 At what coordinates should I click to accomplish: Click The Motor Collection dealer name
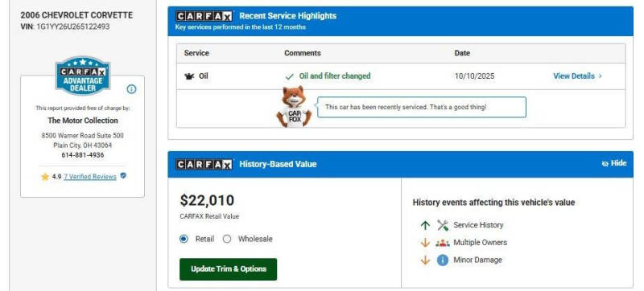click(x=83, y=121)
